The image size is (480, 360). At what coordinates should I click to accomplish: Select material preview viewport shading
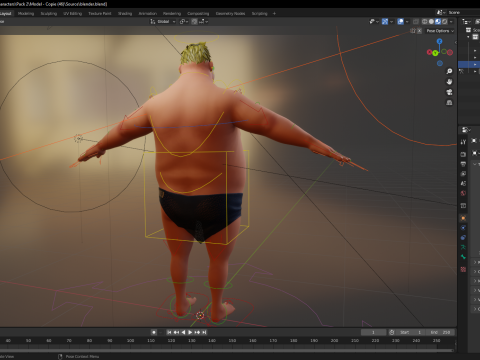coord(438,21)
